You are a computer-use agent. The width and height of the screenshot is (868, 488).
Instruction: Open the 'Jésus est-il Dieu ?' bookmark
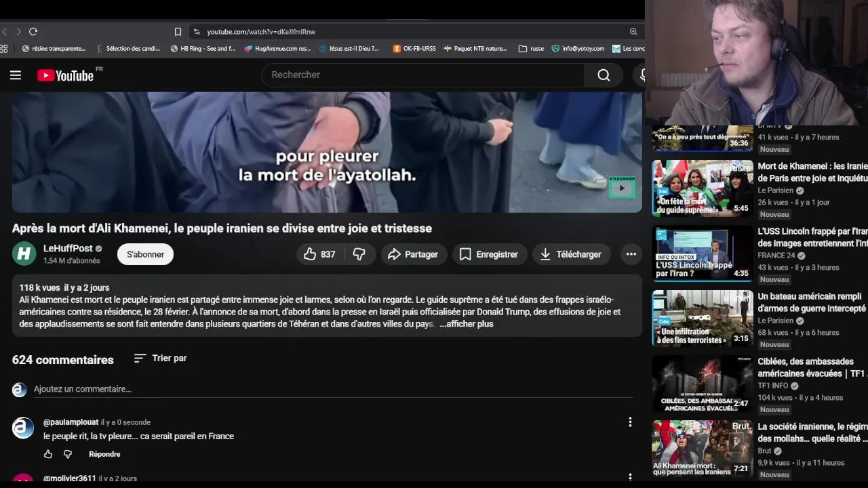click(x=349, y=49)
